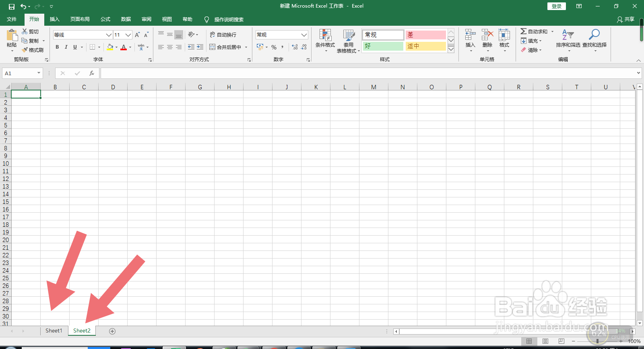644x349 pixels.
Task: Click 清除 (Clear) button
Action: click(531, 50)
